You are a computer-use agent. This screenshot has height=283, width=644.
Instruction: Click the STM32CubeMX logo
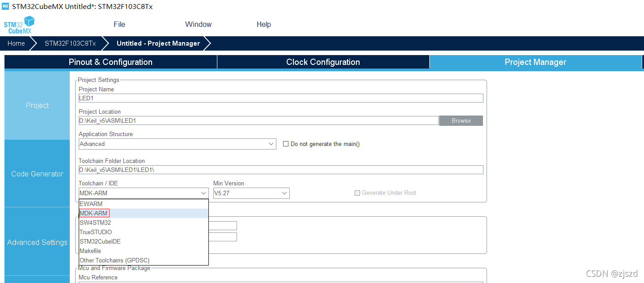19,25
